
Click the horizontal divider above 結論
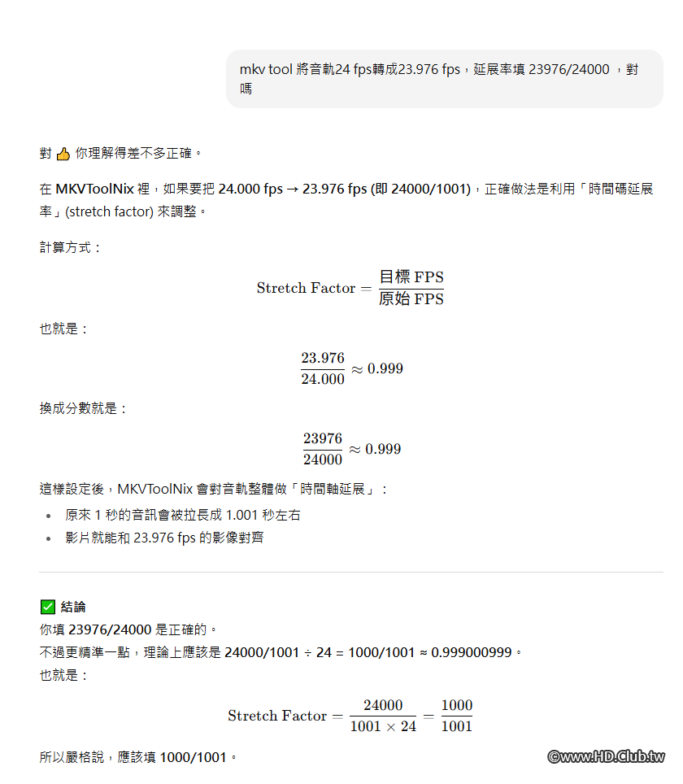click(351, 573)
